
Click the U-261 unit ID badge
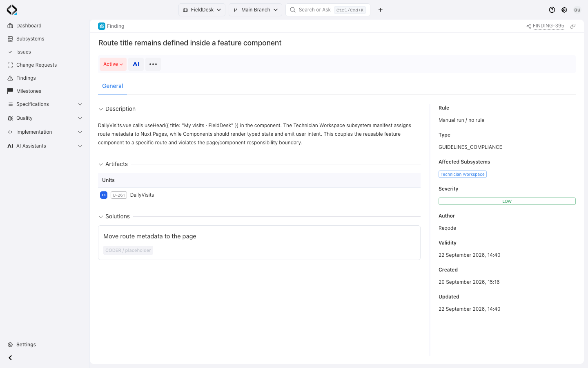(119, 195)
